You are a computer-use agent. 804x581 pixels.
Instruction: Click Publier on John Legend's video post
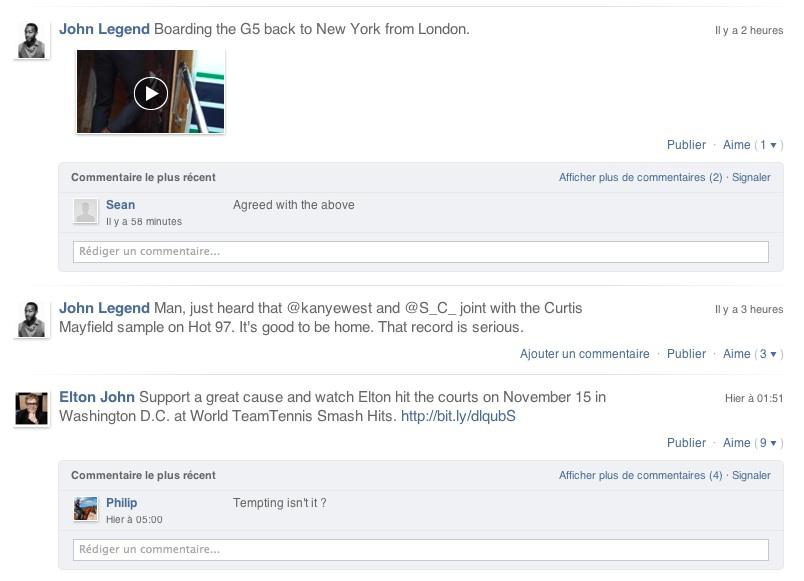[687, 145]
